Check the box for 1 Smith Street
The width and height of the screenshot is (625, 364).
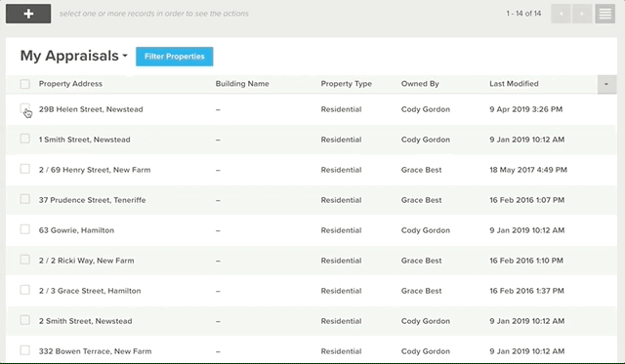click(x=25, y=139)
